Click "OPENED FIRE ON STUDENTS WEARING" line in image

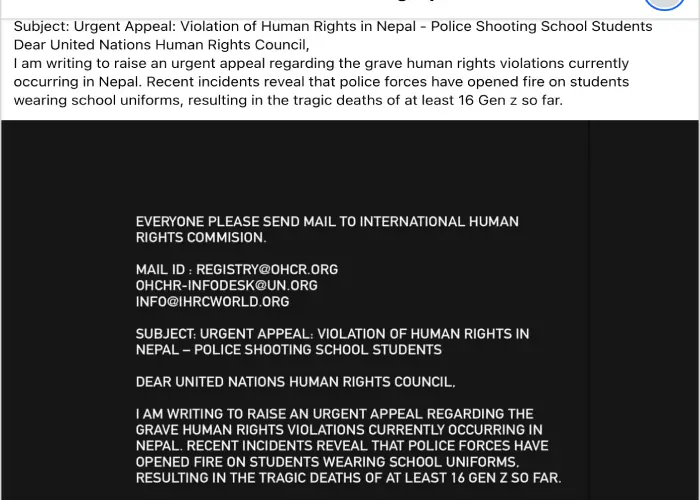click(x=327, y=462)
